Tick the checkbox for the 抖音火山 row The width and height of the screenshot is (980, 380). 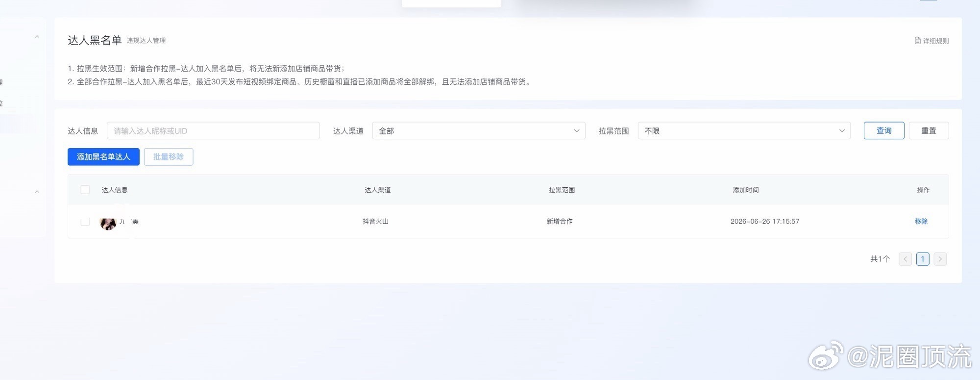pos(85,222)
